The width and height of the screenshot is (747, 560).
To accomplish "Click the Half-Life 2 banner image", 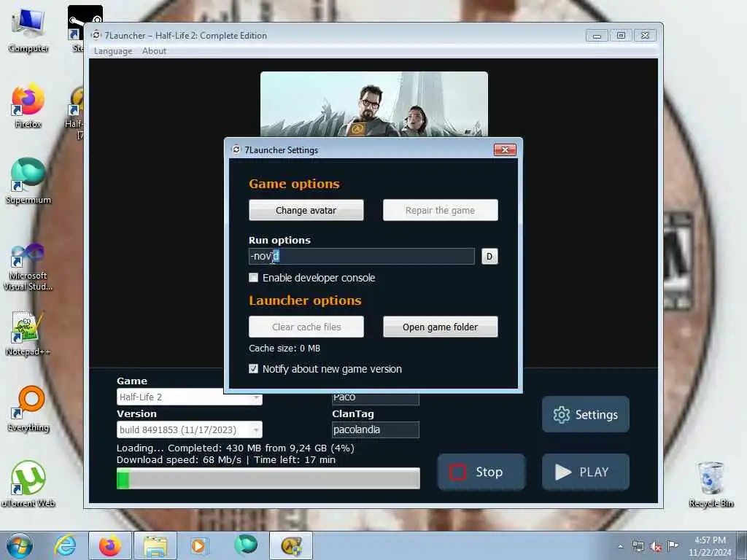I will pyautogui.click(x=374, y=104).
